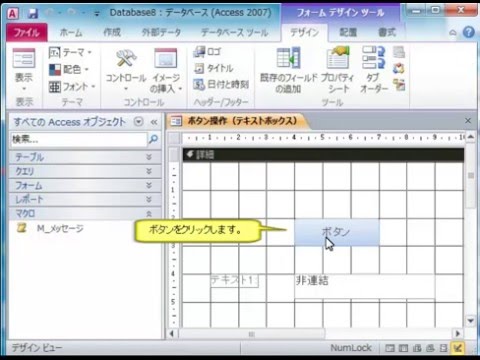Screen dimensions: 480x360
Task: Switch to Form View in status bar
Action: [390, 348]
